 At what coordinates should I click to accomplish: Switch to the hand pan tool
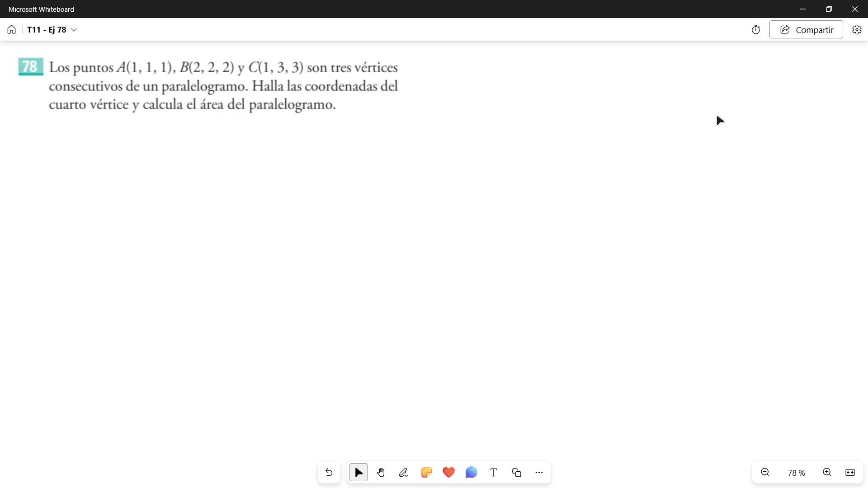coord(381,473)
